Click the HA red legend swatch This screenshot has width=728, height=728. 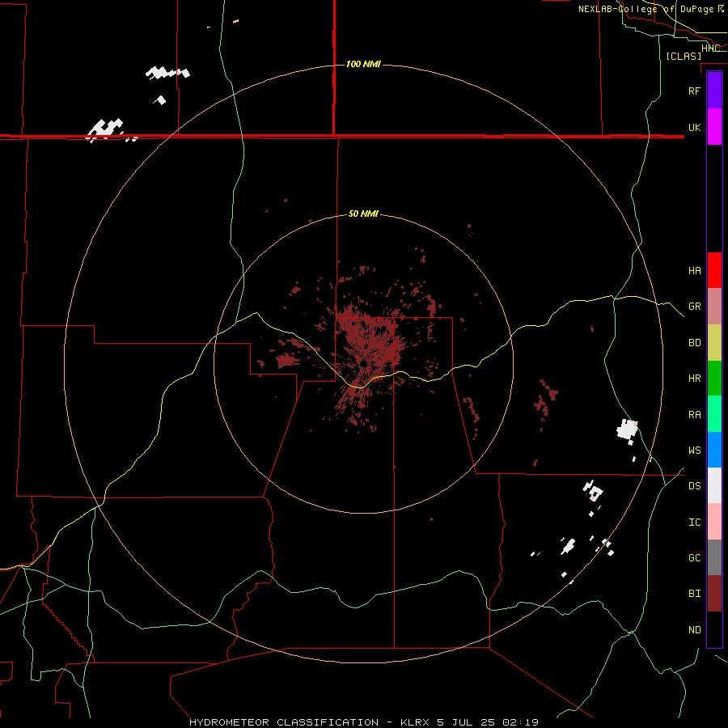[x=714, y=270]
